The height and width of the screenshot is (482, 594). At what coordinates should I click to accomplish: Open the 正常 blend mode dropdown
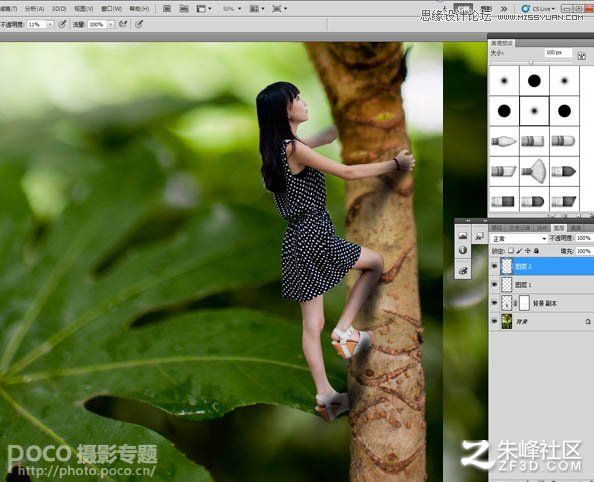(519, 239)
